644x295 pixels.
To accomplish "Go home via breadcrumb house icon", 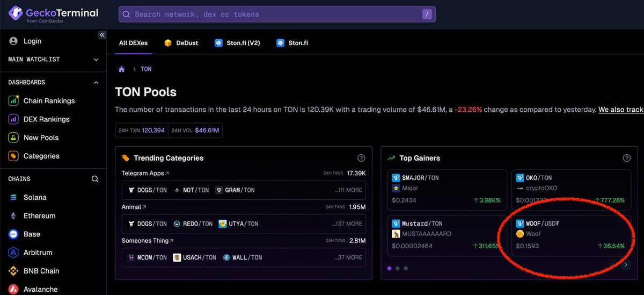I will [x=122, y=69].
